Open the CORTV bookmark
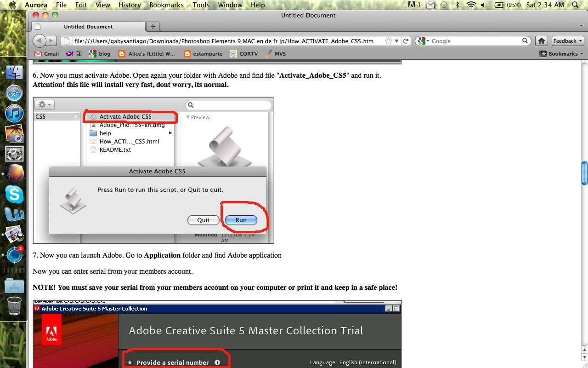Image resolution: width=588 pixels, height=368 pixels. click(x=244, y=54)
